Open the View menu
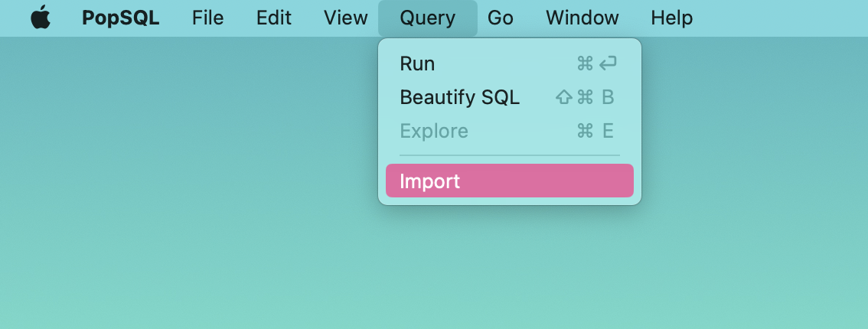This screenshot has width=868, height=329. (345, 18)
